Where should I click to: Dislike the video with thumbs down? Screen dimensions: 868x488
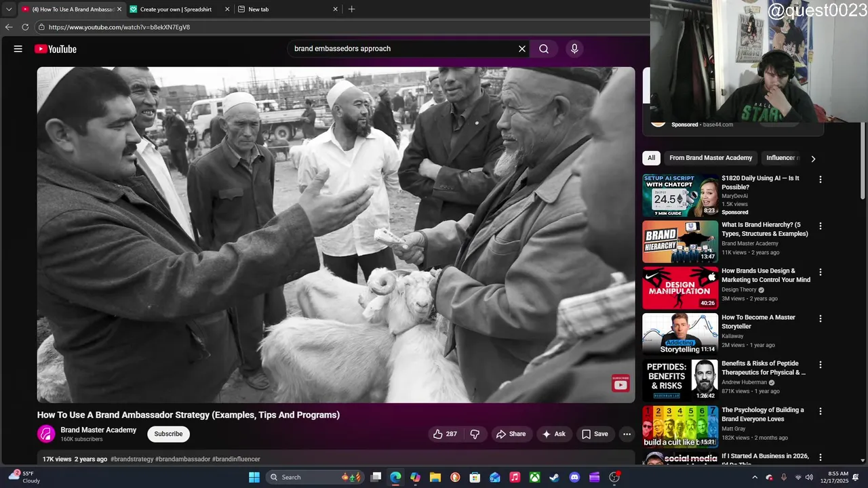coord(475,434)
